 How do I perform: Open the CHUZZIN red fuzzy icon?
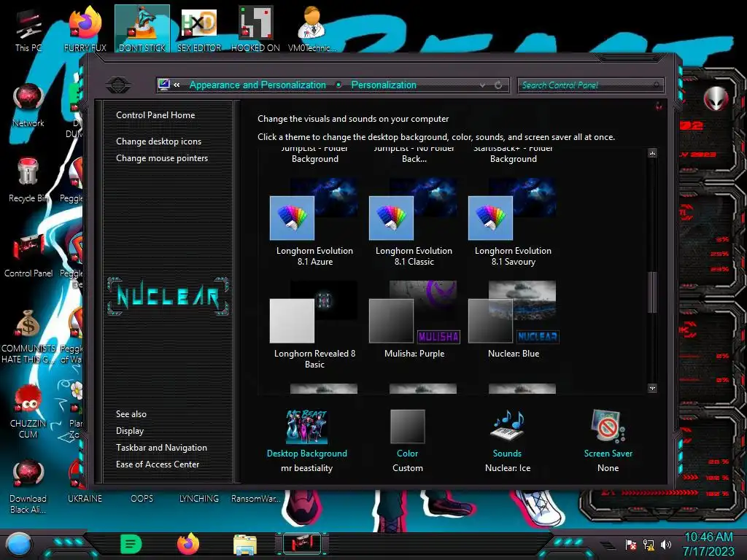(x=28, y=411)
